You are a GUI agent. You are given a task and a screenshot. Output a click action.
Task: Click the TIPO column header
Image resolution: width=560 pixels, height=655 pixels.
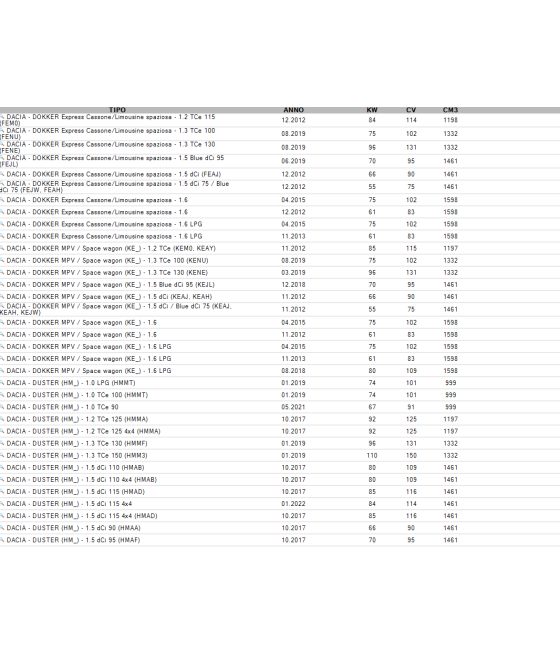point(117,110)
